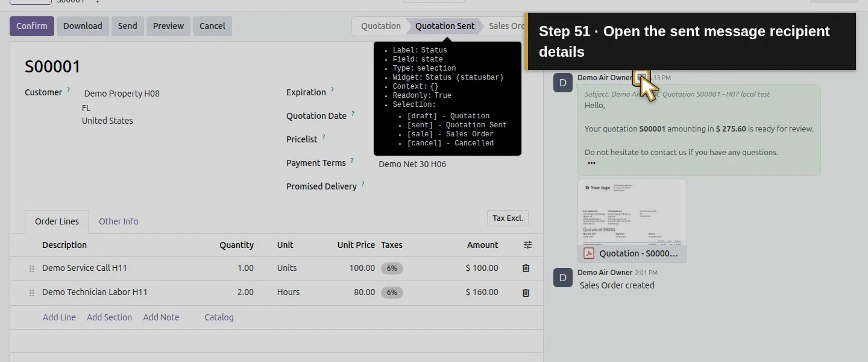
Task: Click the help mark beside Customer
Action: click(69, 90)
